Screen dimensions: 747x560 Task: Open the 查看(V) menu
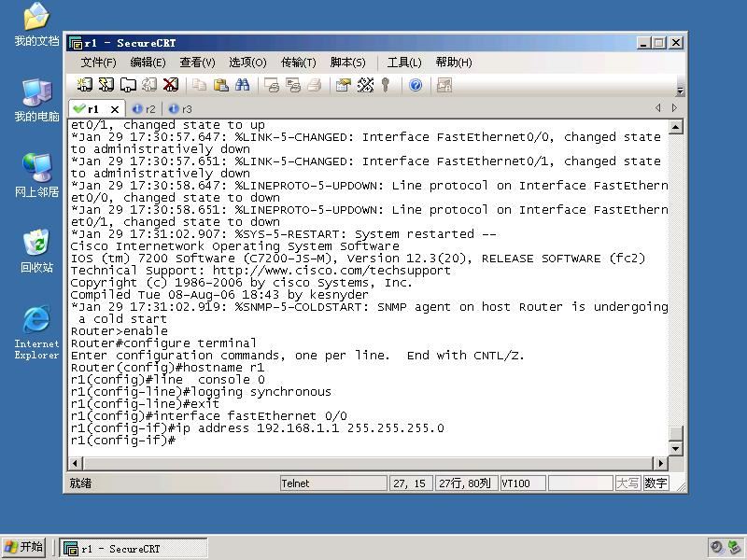(197, 63)
